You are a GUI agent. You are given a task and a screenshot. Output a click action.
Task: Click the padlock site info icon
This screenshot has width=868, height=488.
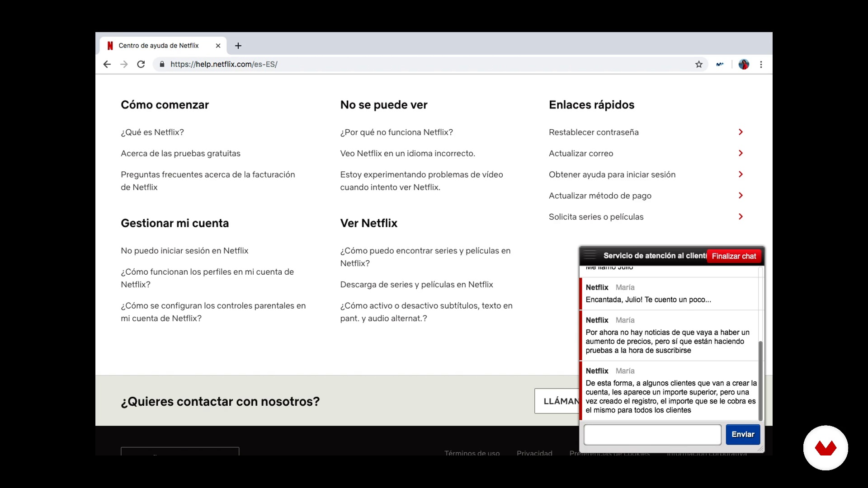point(162,64)
